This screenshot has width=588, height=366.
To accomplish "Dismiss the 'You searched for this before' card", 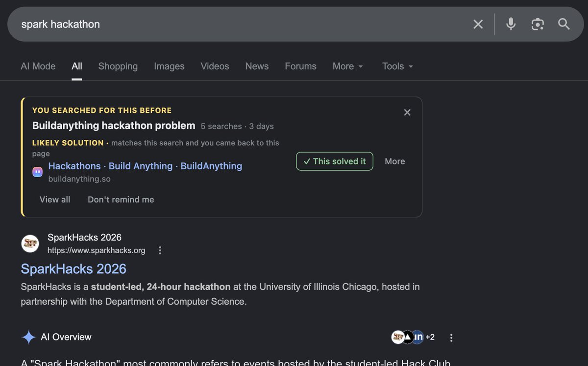I will click(407, 112).
